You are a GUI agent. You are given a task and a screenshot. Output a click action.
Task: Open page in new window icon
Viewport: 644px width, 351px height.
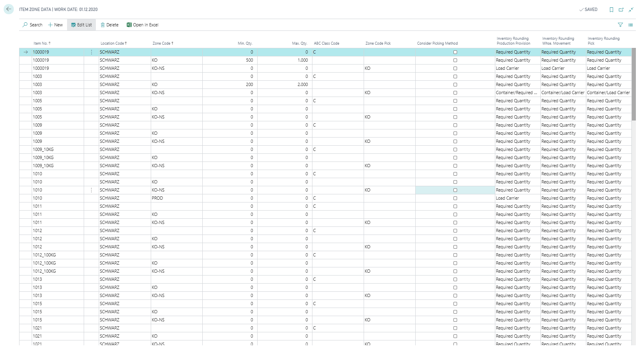(x=621, y=9)
